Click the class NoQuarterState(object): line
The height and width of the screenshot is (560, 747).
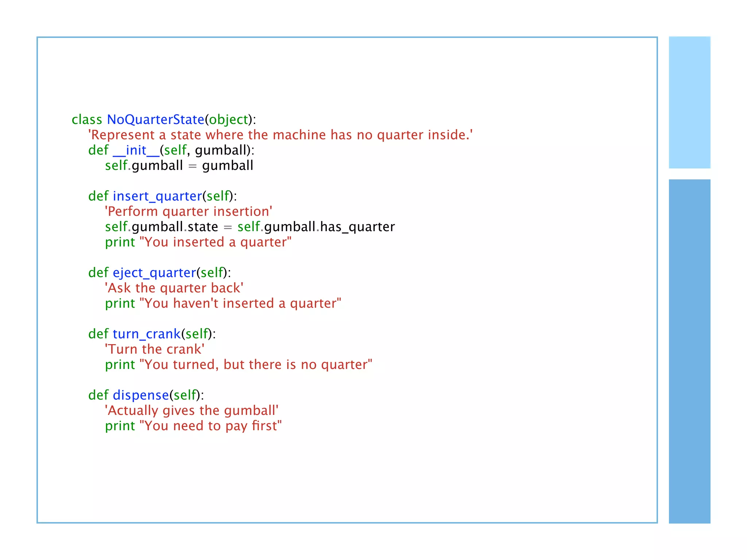(x=164, y=120)
